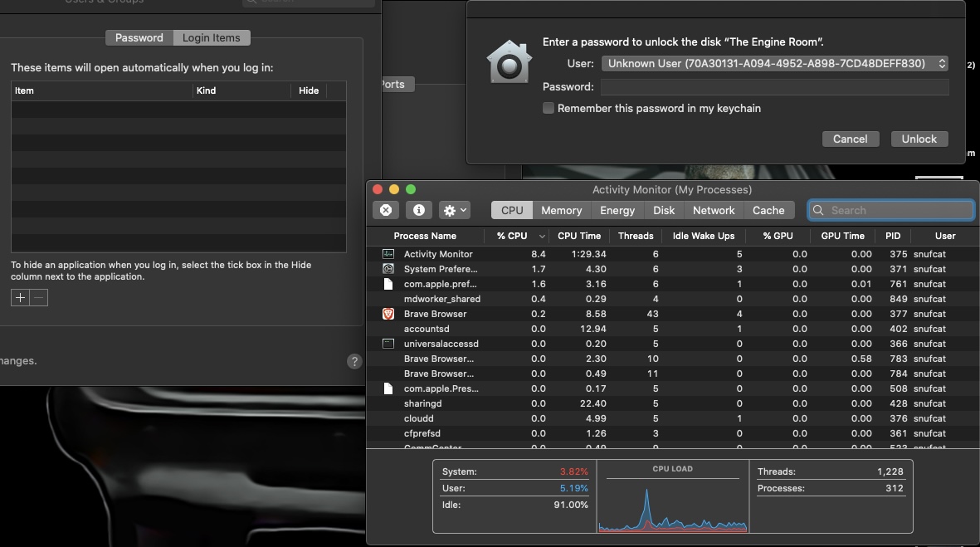Click the plus button to add login item

pos(20,297)
